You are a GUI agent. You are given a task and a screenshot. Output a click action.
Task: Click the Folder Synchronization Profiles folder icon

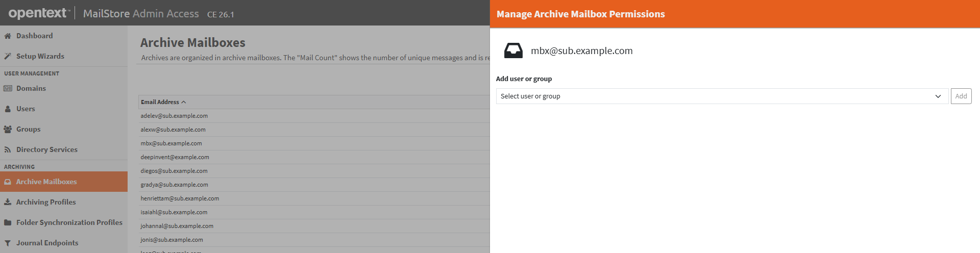[8, 222]
